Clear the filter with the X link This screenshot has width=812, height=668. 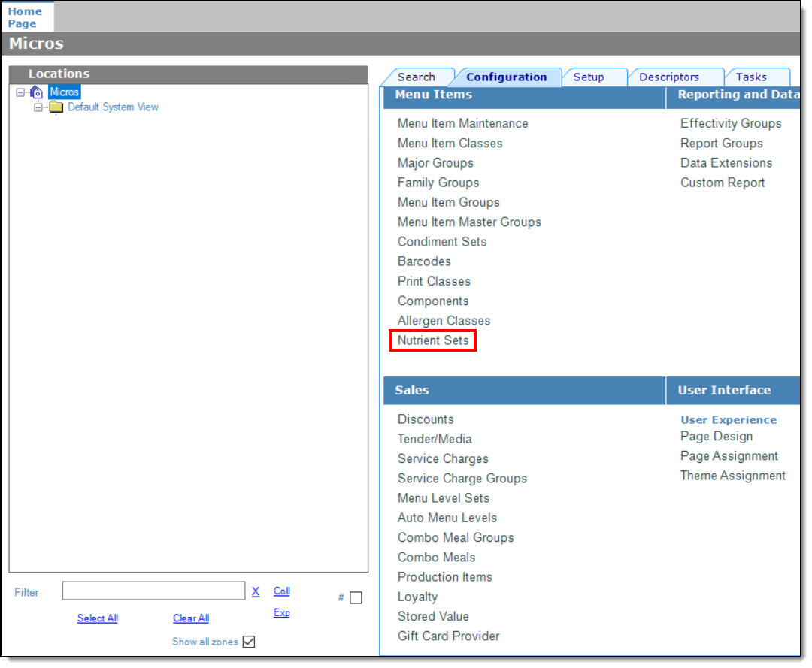click(x=256, y=591)
